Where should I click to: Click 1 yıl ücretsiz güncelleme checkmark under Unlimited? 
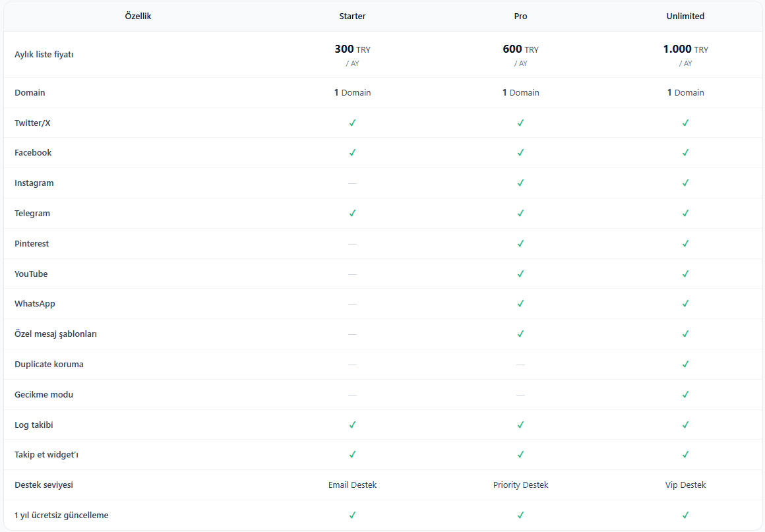pos(685,515)
